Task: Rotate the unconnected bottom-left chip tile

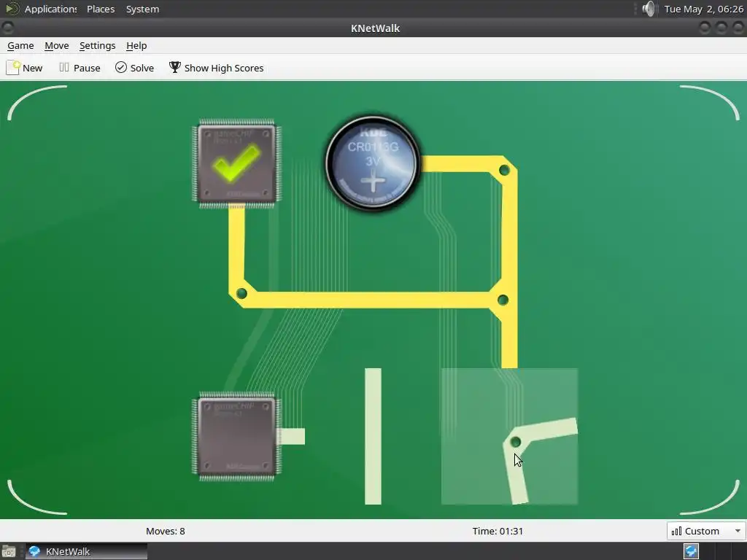Action: [237, 436]
